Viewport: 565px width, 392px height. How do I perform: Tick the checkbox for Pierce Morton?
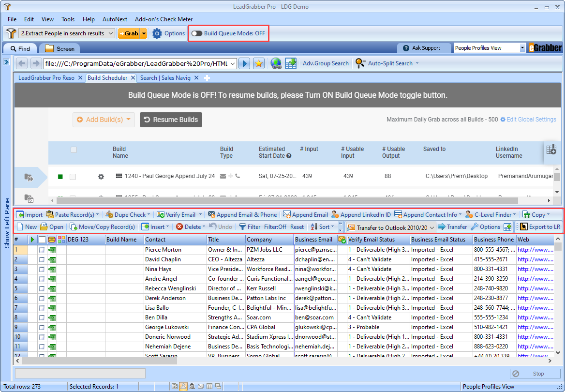tap(42, 250)
